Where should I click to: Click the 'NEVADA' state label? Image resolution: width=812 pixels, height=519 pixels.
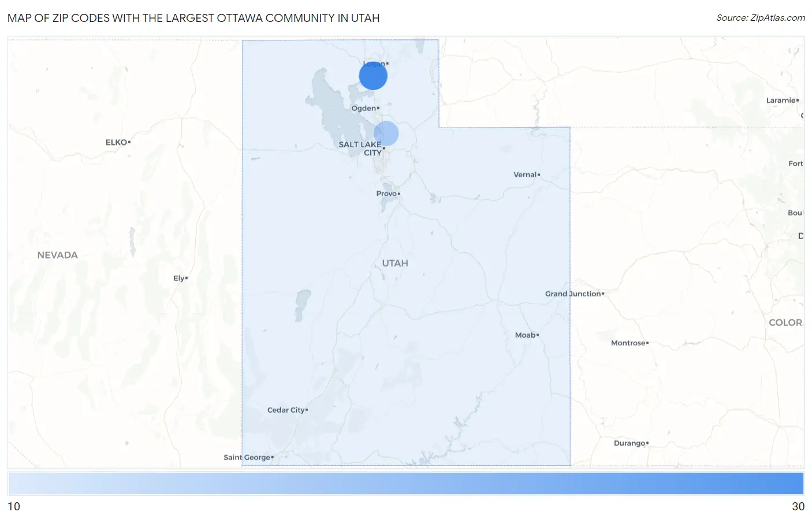pos(57,255)
